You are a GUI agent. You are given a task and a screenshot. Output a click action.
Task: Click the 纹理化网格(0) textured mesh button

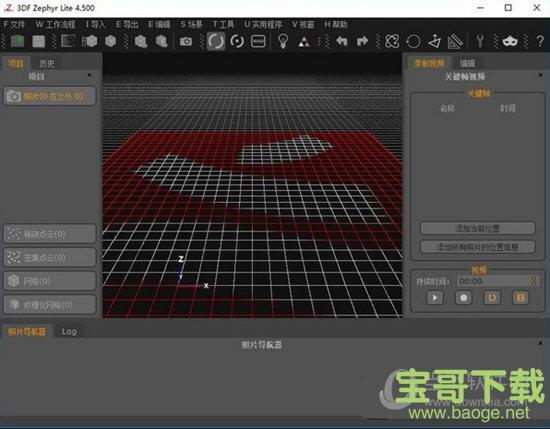49,304
